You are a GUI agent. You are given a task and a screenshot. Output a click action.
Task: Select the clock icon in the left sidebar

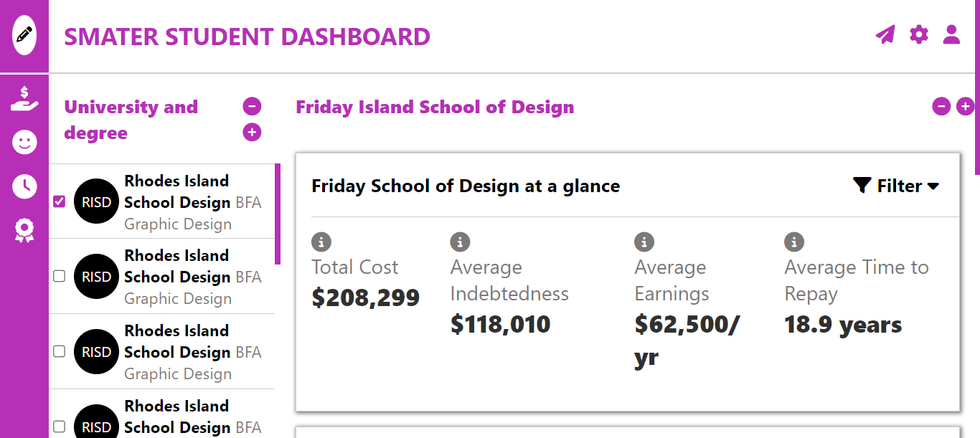[x=24, y=186]
